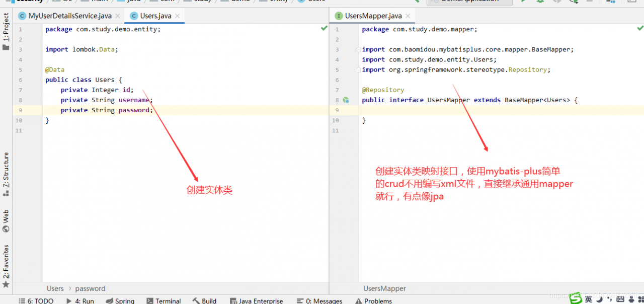
Task: Click the closing brace in Users.java
Action: pyautogui.click(x=47, y=120)
